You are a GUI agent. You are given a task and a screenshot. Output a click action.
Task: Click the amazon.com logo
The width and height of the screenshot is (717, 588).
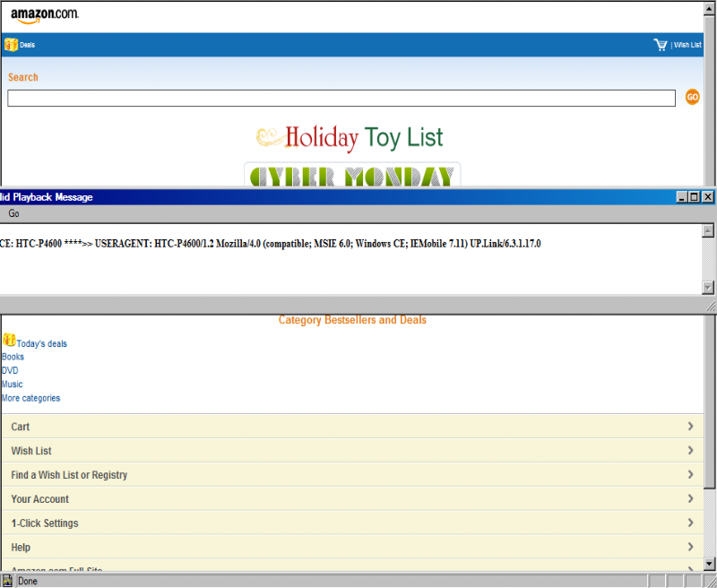[x=44, y=15]
